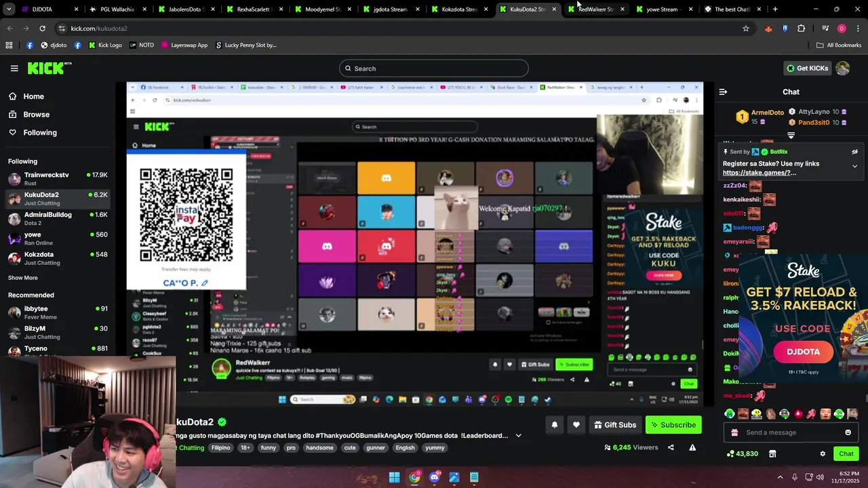
Task: Subscribe to KukuDota2 channel
Action: [673, 425]
